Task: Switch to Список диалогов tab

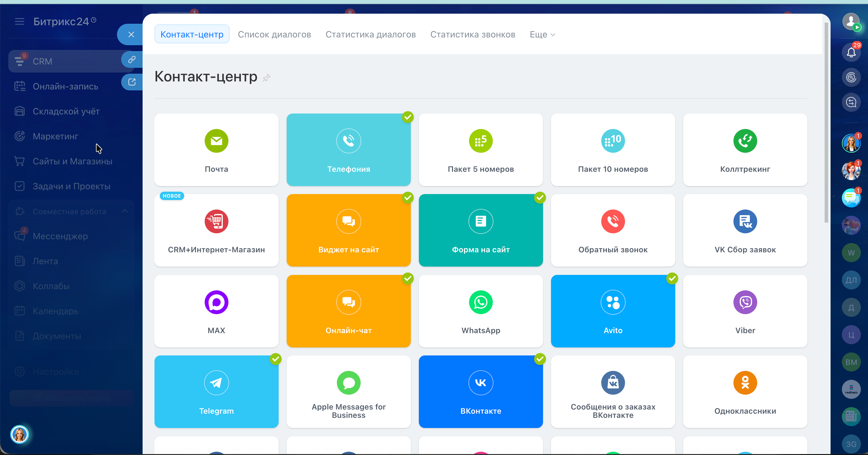Action: click(x=274, y=34)
